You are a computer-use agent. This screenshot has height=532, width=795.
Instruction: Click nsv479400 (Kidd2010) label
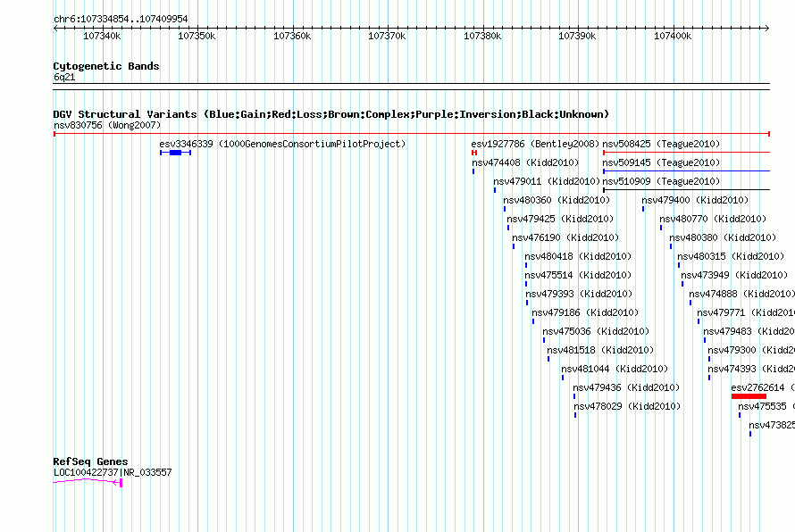[x=695, y=200]
